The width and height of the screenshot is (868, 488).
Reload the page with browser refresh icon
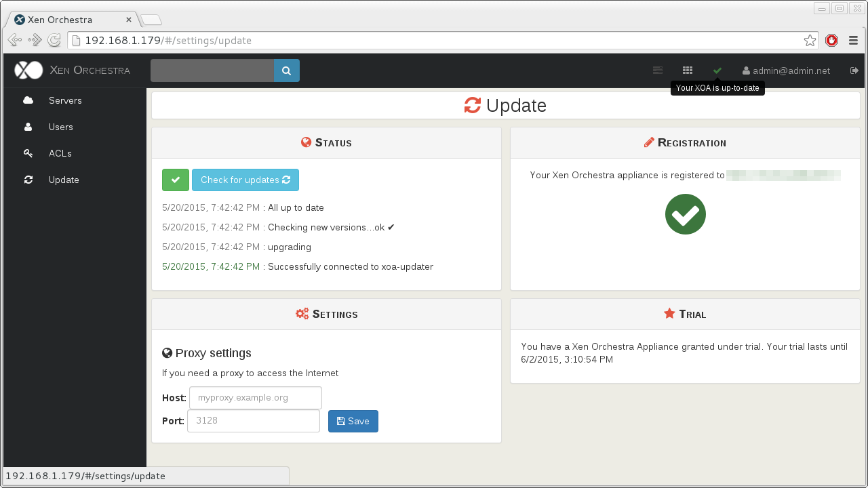(x=54, y=41)
